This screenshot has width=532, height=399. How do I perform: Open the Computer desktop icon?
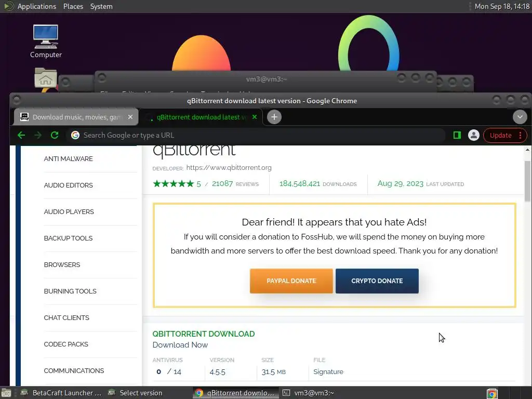point(46,42)
